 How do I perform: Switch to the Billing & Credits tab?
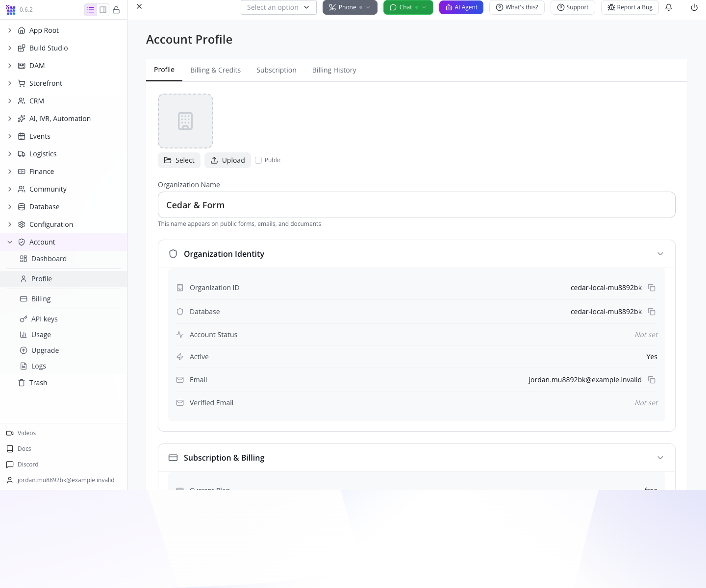click(216, 70)
